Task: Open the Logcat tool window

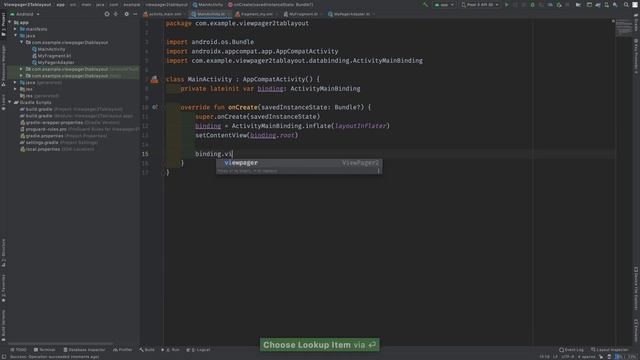Action: coord(198,350)
